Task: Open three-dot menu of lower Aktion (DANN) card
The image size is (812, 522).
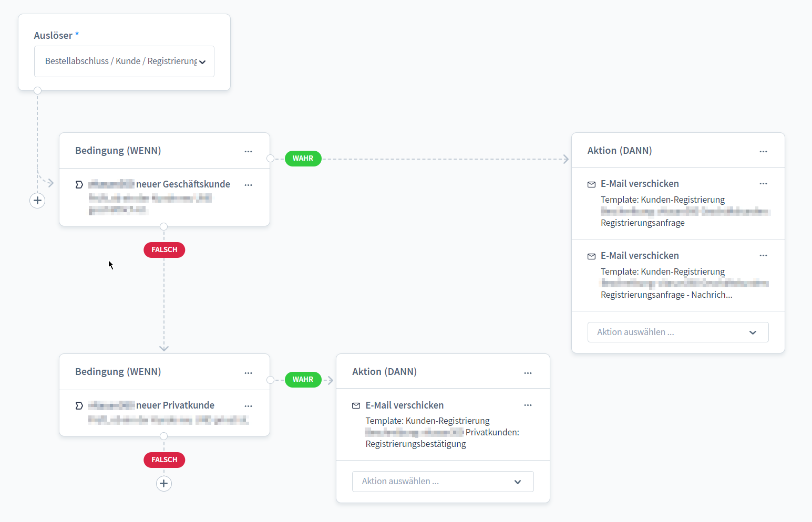Action: 528,372
